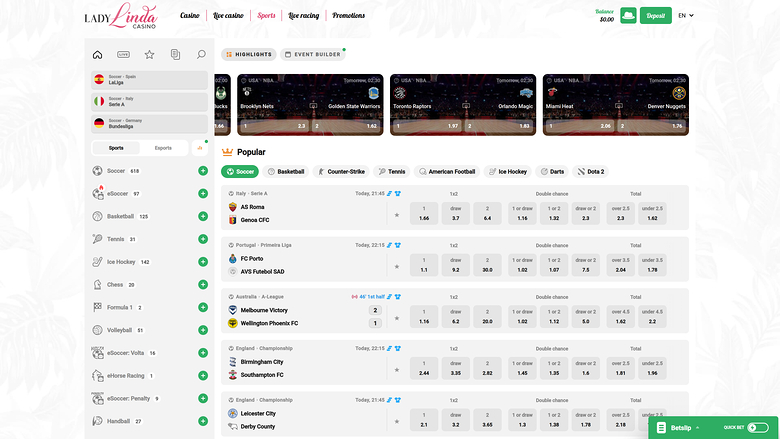Open the hat profile icon
This screenshot has height=439, width=780.
point(628,16)
